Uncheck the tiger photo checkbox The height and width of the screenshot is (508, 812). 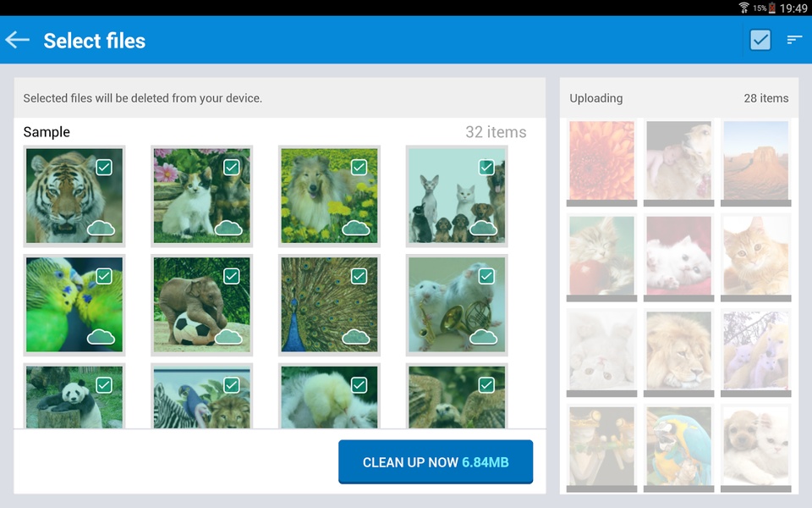coord(104,168)
